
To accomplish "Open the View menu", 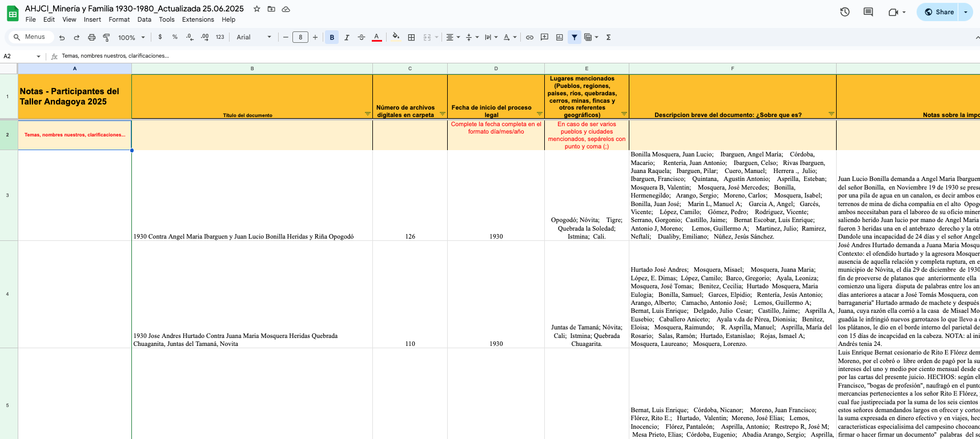I will click(69, 19).
